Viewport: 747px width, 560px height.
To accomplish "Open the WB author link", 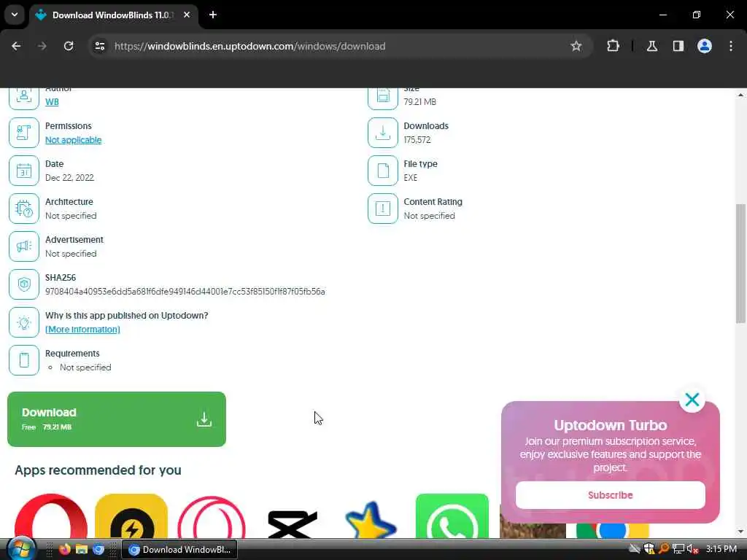I will (x=52, y=102).
